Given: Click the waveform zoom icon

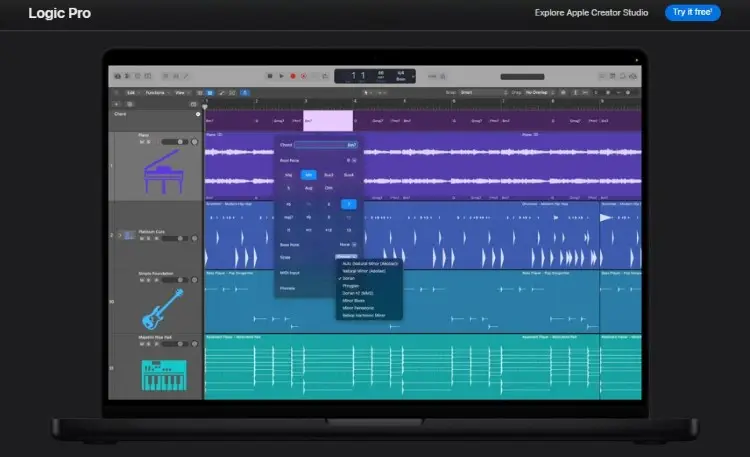Looking at the screenshot, I should point(563,92).
